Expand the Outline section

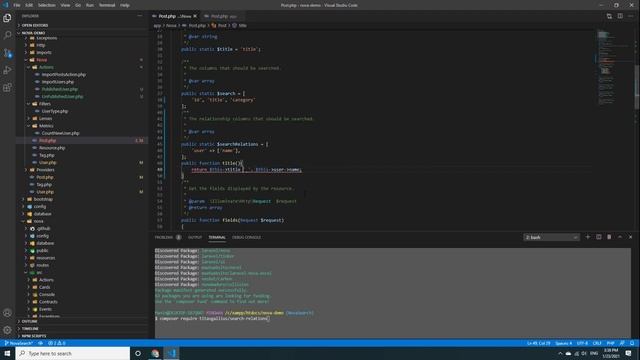coord(29,322)
